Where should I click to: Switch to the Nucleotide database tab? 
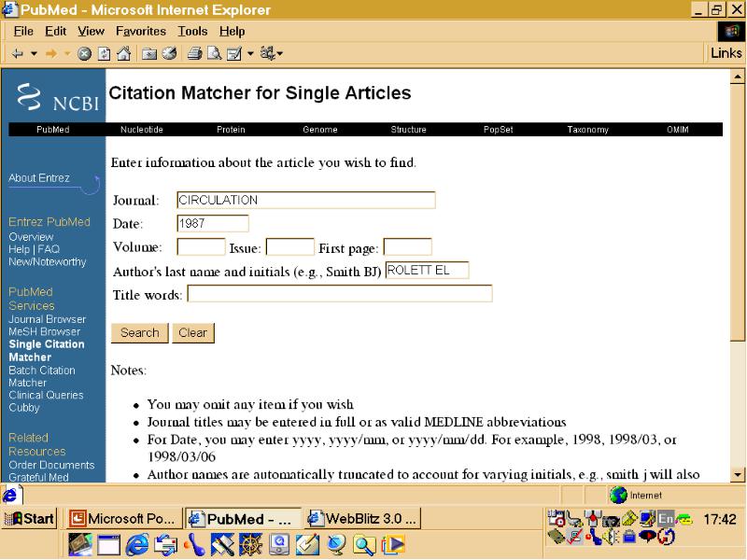click(142, 130)
